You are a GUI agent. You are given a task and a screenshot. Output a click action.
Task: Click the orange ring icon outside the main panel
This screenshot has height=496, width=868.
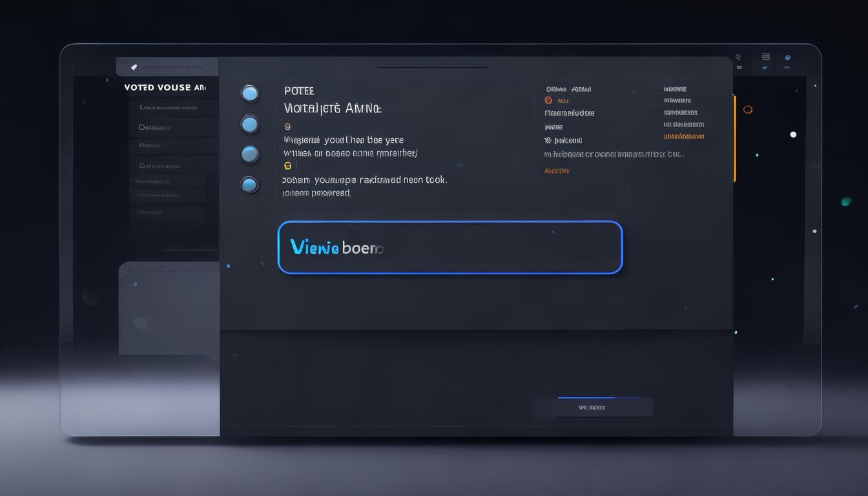[x=748, y=110]
